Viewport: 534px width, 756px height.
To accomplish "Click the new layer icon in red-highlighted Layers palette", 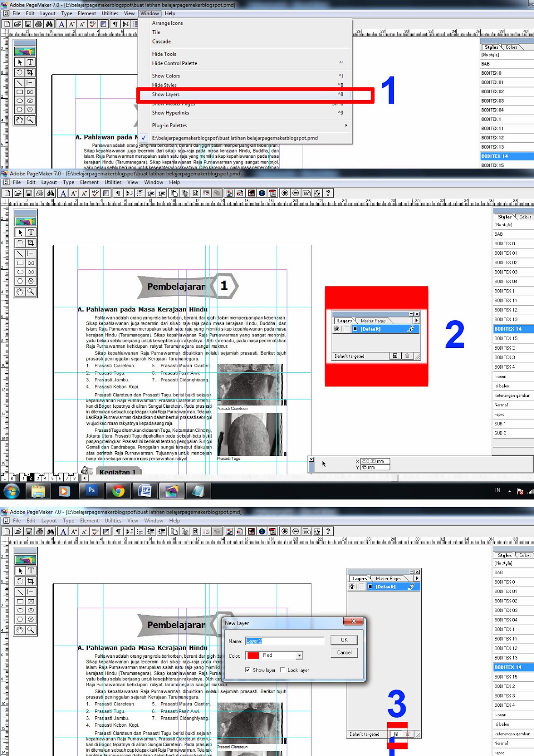I will pyautogui.click(x=395, y=356).
